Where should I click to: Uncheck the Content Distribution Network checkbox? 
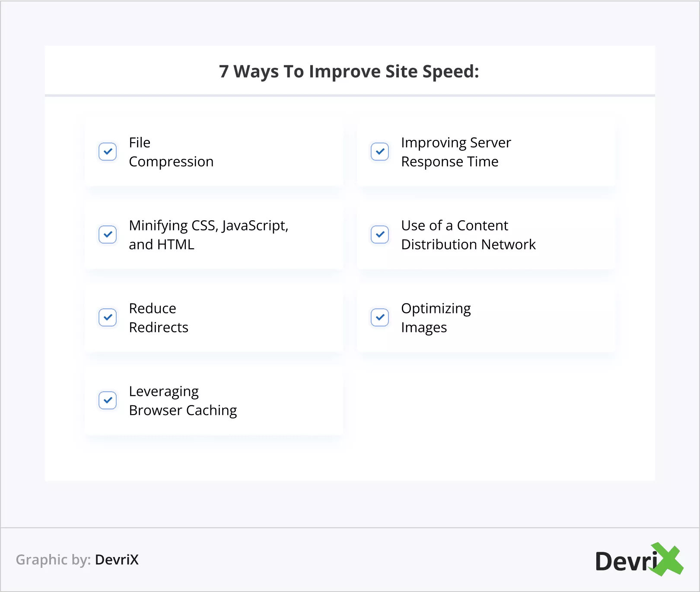(380, 234)
